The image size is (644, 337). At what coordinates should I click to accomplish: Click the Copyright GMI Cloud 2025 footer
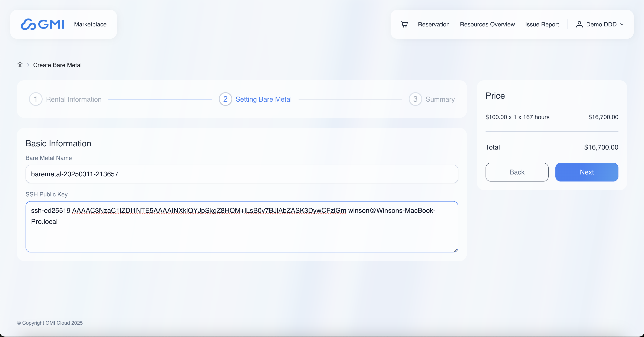click(x=50, y=323)
